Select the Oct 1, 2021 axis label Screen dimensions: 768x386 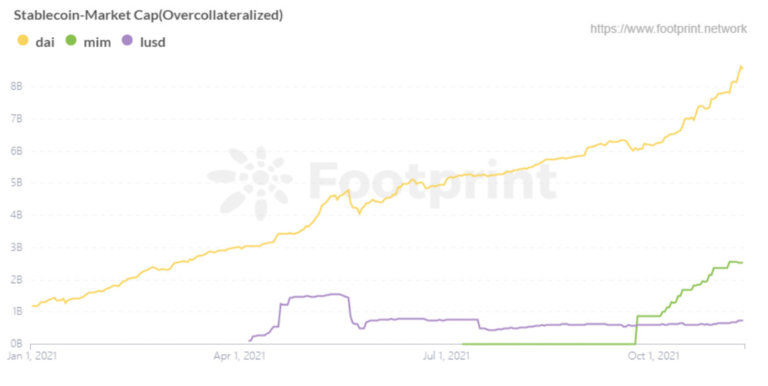[x=653, y=356]
